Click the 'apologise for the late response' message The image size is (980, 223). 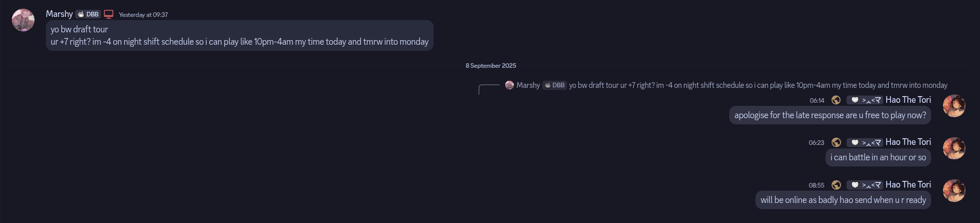[830, 115]
